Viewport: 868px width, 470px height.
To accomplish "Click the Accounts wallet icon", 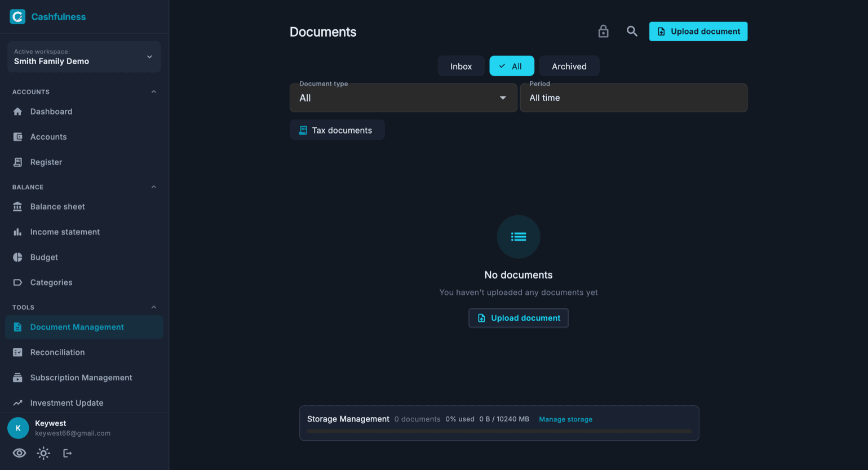I will [17, 137].
